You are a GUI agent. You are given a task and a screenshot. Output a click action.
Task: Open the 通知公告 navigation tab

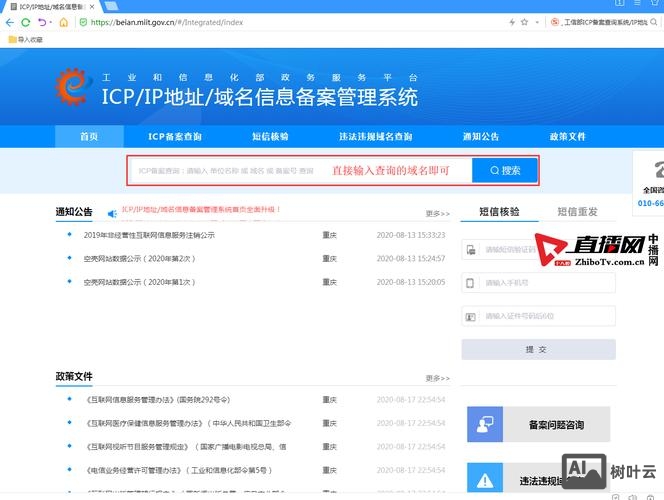(x=481, y=136)
